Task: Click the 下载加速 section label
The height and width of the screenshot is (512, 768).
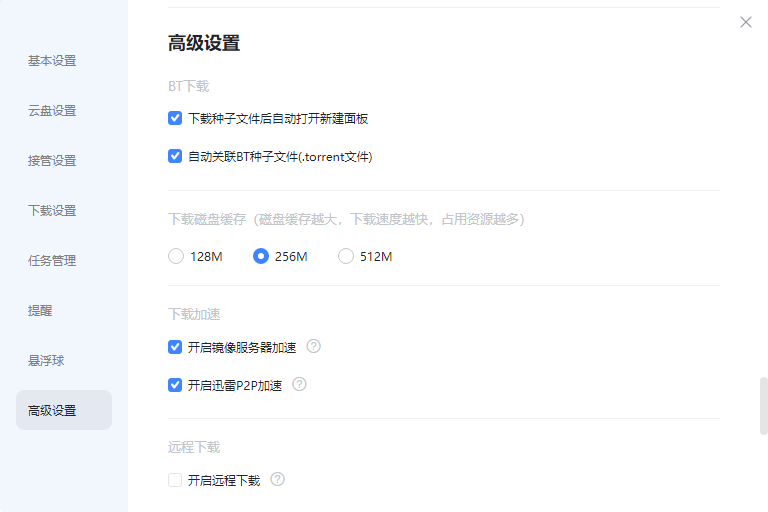Action: (194, 314)
